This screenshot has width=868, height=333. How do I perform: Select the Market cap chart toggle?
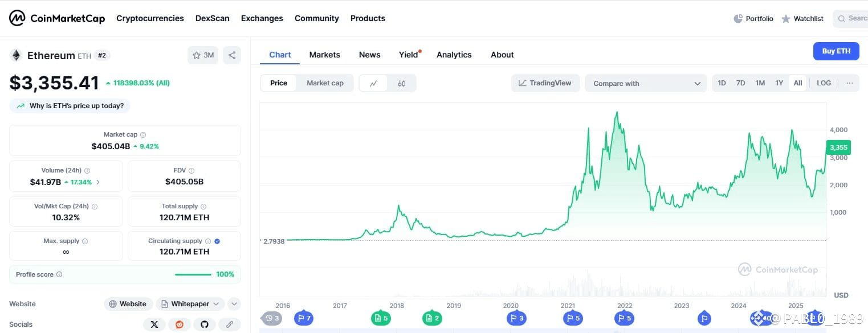(325, 83)
